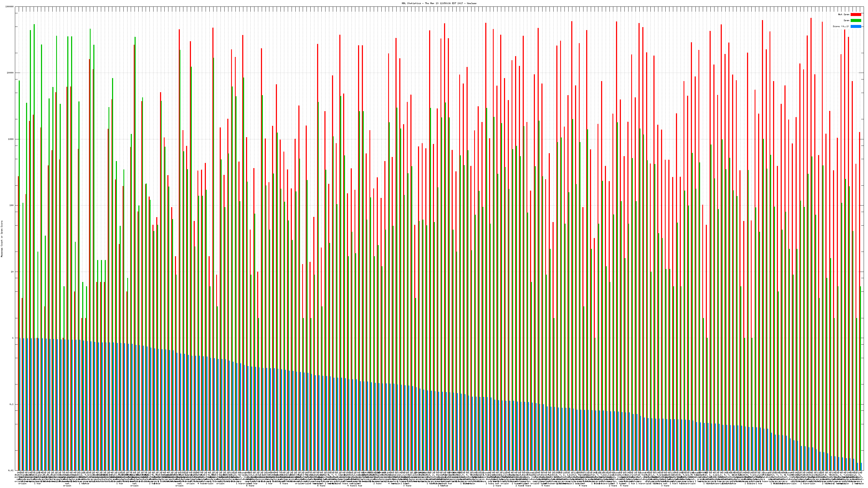The height and width of the screenshot is (488, 868).
Task: Click the 100 y-axis tick label
Action: pos(11,206)
